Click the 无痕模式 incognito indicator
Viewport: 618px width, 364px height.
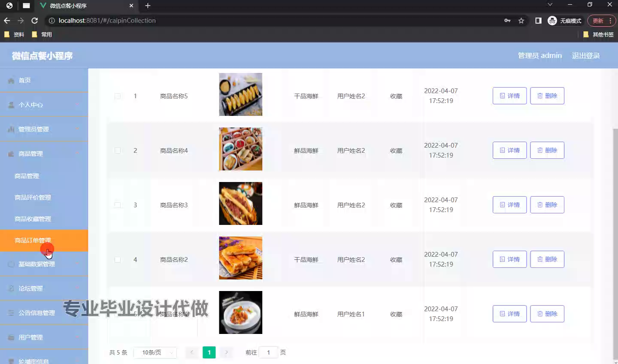click(565, 21)
